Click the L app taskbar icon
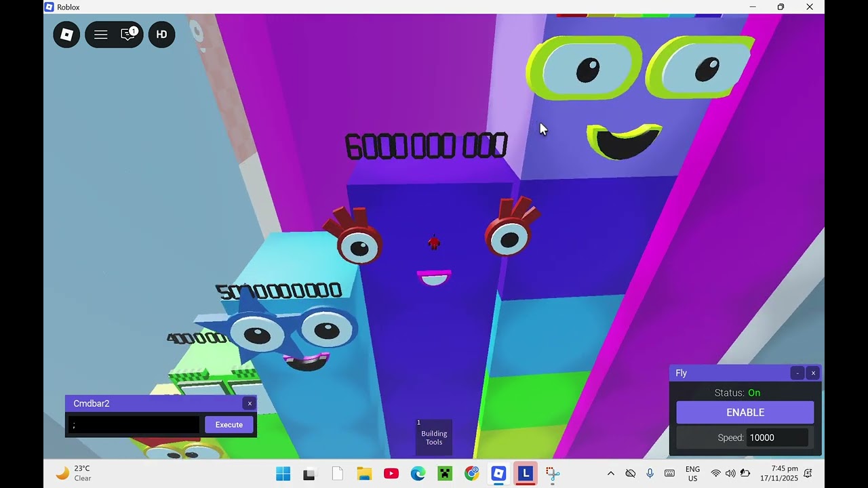 [526, 474]
